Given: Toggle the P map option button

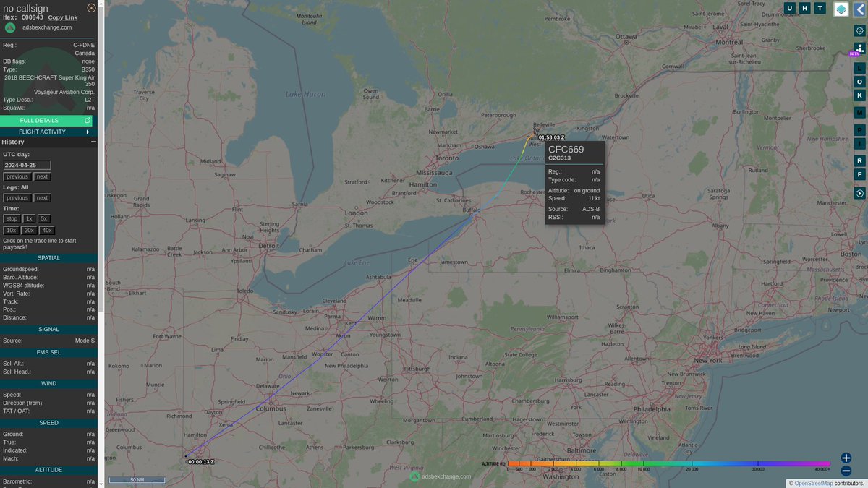Looking at the screenshot, I should coord(859,130).
